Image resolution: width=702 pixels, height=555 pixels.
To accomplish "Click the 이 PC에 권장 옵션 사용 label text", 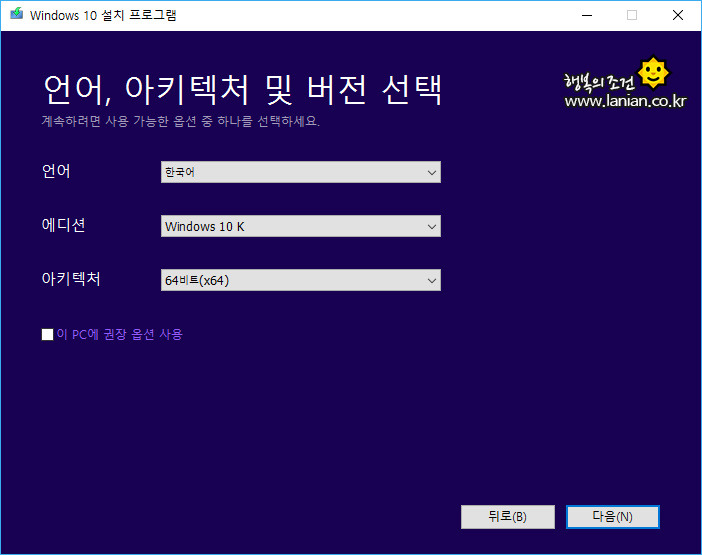I will point(120,334).
